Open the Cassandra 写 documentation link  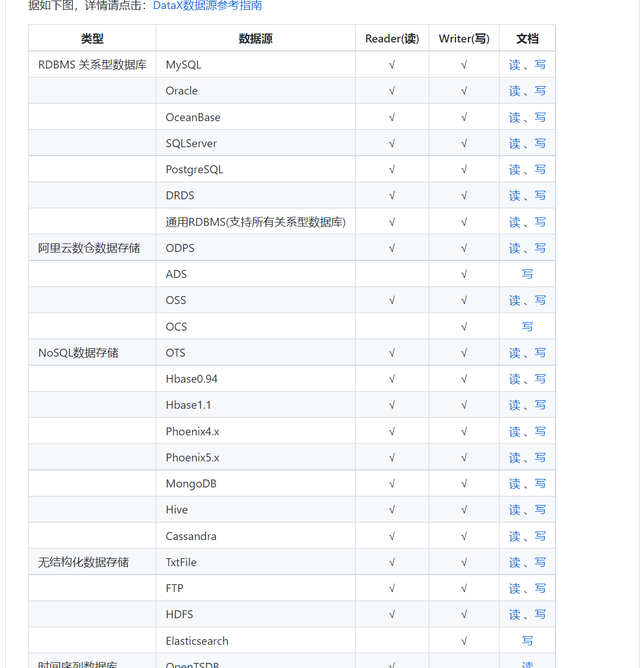point(540,536)
